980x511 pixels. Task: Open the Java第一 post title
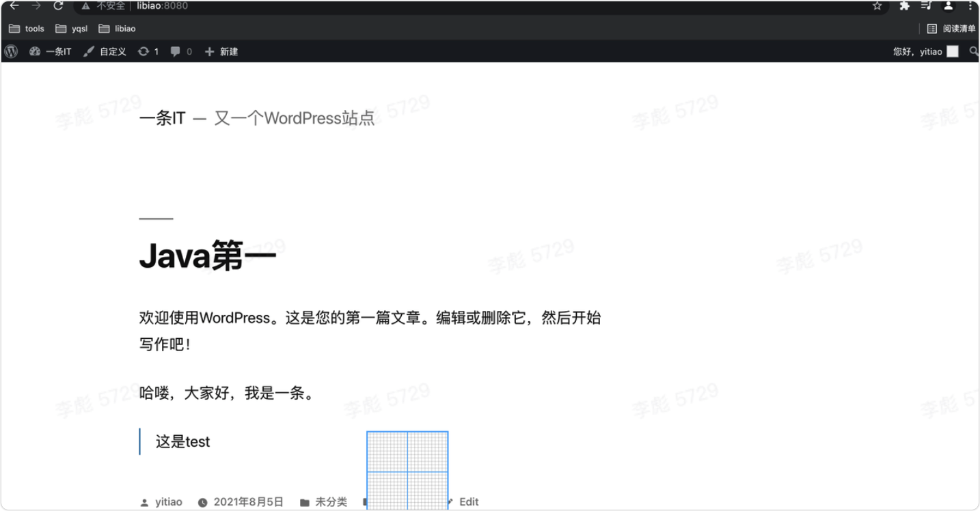[x=208, y=255]
